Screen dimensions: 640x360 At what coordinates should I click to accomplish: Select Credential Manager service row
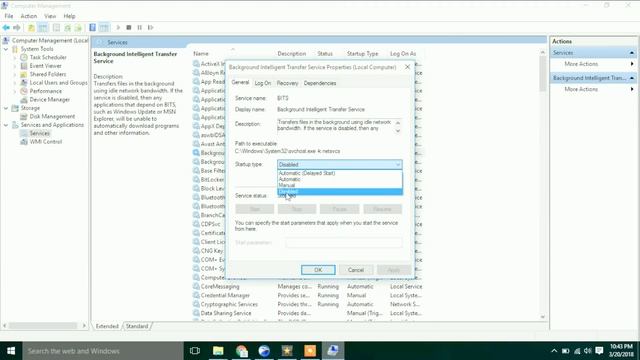(x=307, y=296)
